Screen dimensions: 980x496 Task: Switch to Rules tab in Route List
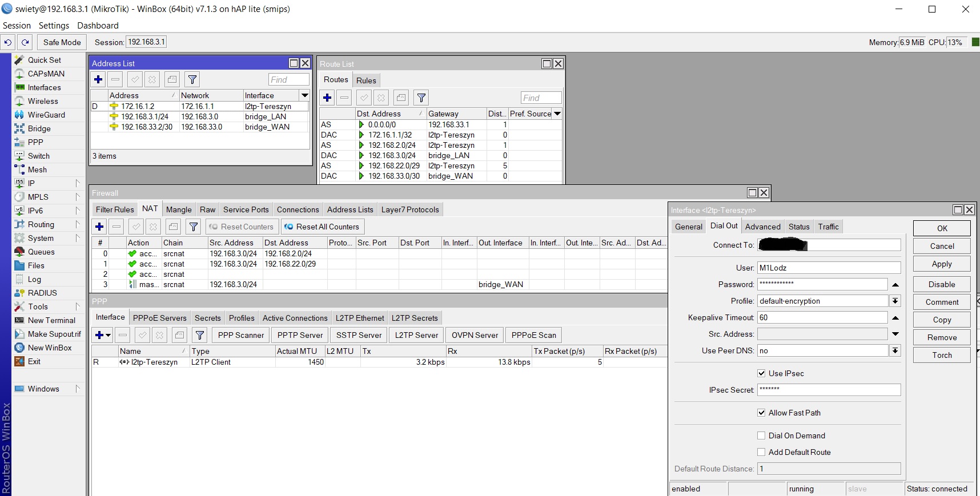click(366, 80)
